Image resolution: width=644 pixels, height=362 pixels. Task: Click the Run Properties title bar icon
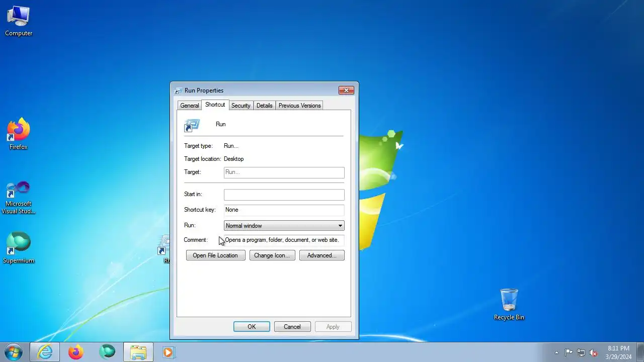point(178,90)
